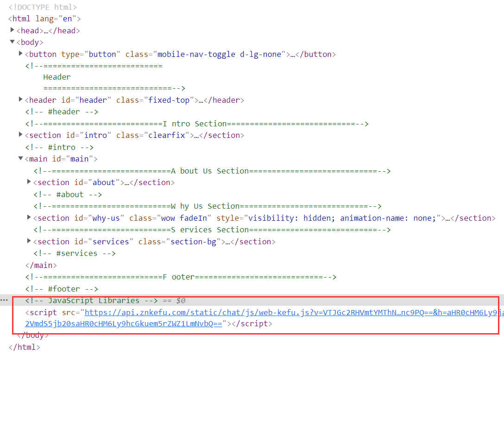The width and height of the screenshot is (504, 422).
Task: Select the <!-- #services --> comment
Action: [75, 254]
